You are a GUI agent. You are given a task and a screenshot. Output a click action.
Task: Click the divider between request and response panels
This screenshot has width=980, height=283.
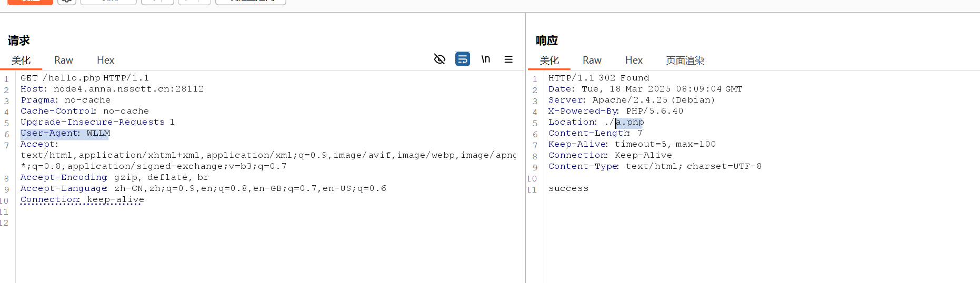pos(525,158)
